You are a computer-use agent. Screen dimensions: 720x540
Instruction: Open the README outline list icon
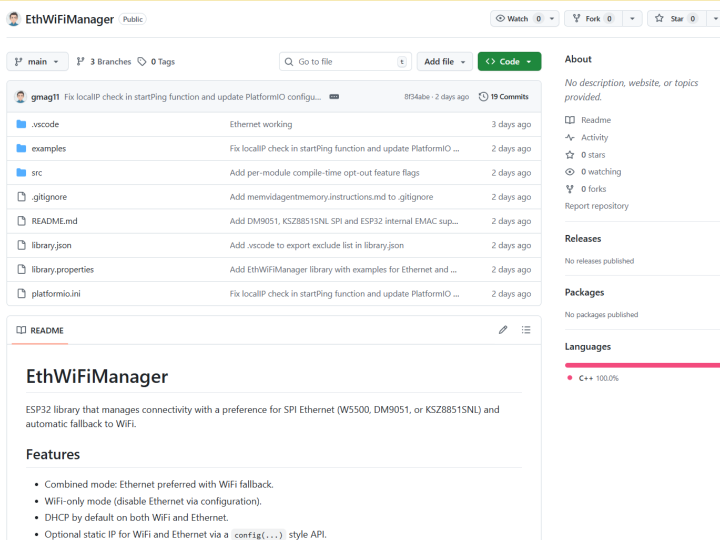[526, 330]
